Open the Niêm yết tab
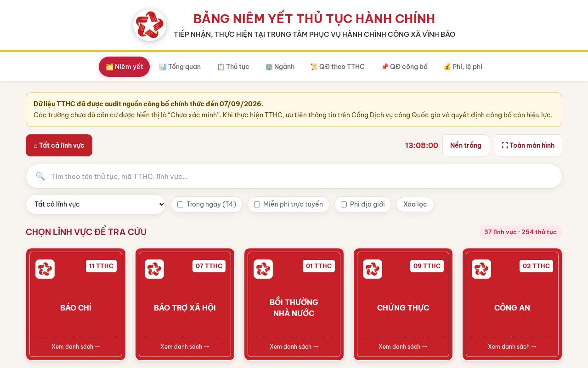The height and width of the screenshot is (368, 588). (124, 67)
